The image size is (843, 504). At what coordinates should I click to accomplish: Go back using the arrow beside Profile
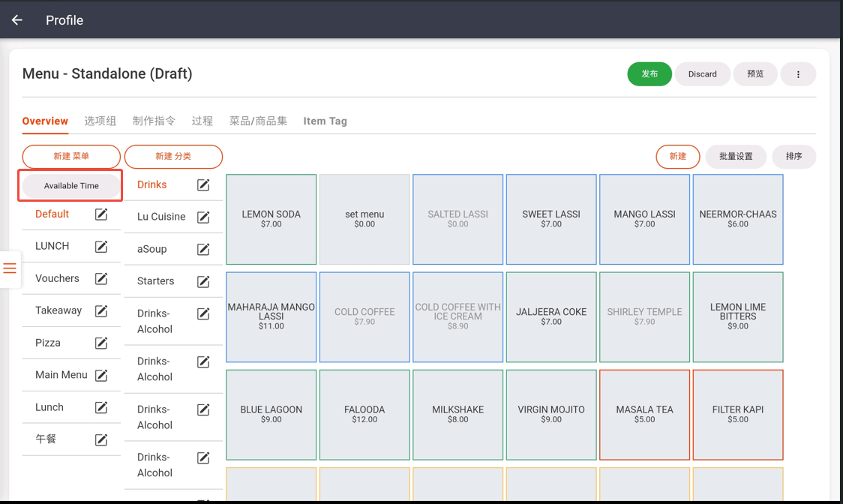point(17,20)
